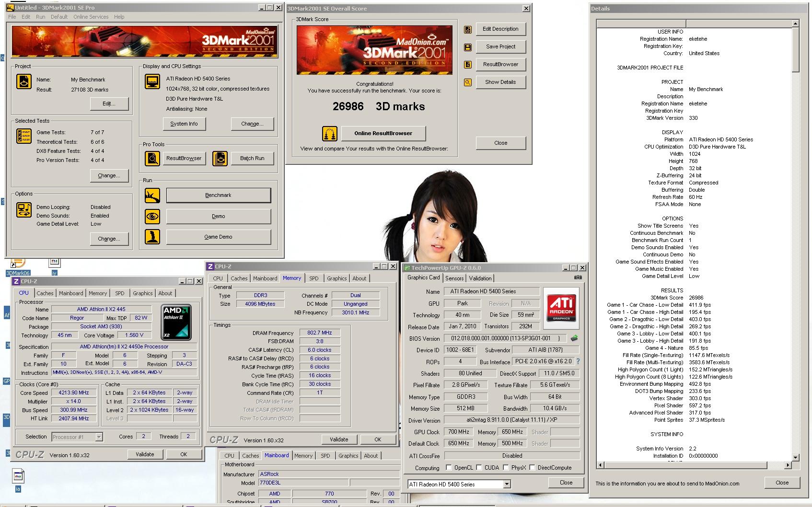Click the Selected Tests checklist icon
The width and height of the screenshot is (812, 507).
coord(24,136)
